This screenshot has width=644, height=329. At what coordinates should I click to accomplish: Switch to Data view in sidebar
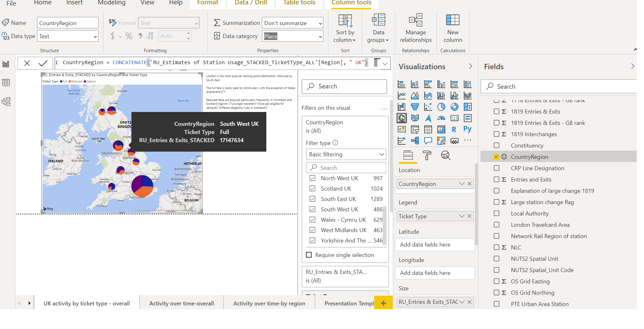[6, 83]
